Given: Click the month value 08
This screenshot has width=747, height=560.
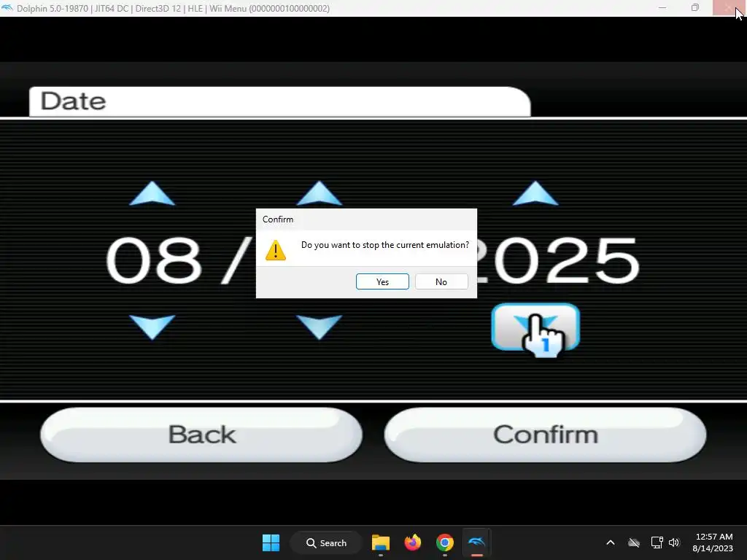Looking at the screenshot, I should coord(153,260).
